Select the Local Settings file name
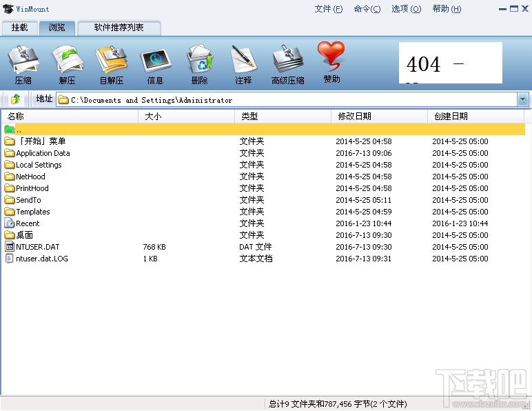This screenshot has height=411, width=532. 39,165
